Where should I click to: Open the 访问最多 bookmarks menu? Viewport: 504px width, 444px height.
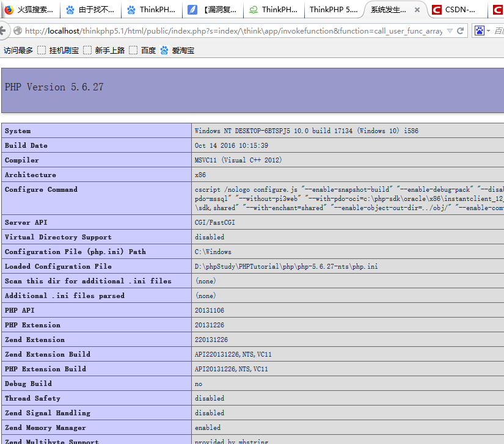(18, 51)
